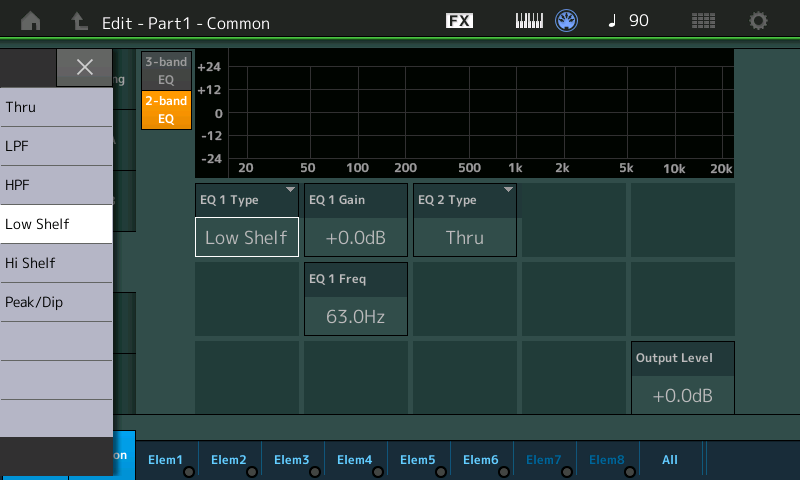Image resolution: width=800 pixels, height=480 pixels.
Task: Go to the Home screen icon
Action: tap(31, 21)
